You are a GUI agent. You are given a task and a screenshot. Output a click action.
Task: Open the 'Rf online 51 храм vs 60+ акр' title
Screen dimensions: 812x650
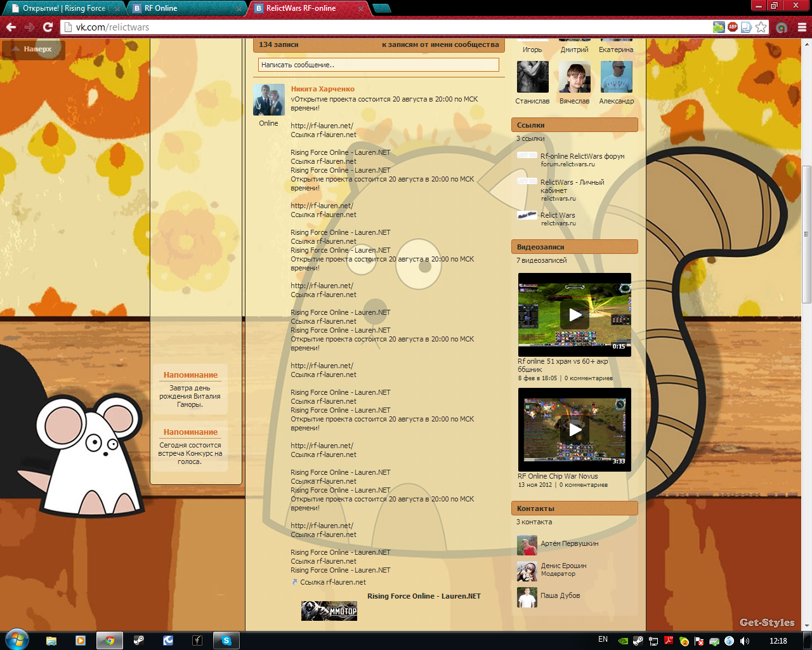(563, 365)
